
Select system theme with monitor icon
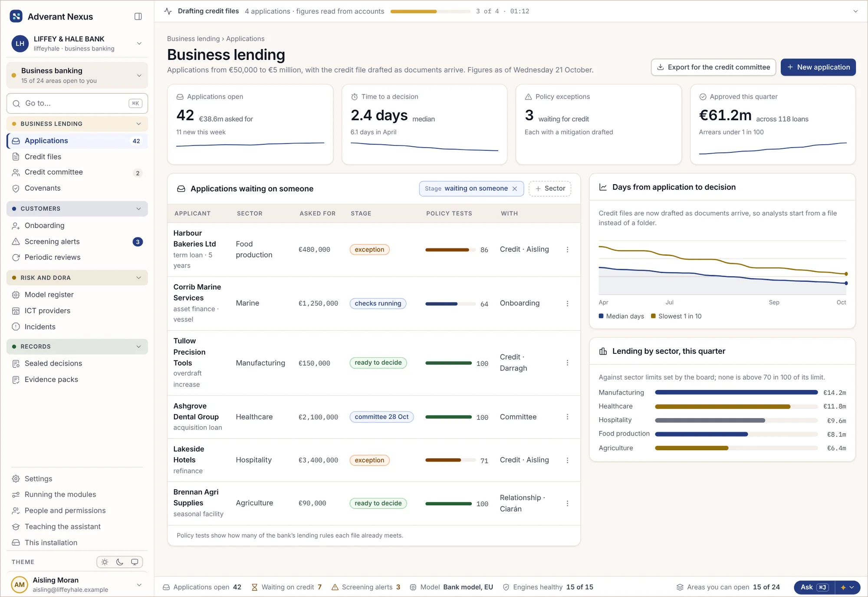[135, 562]
